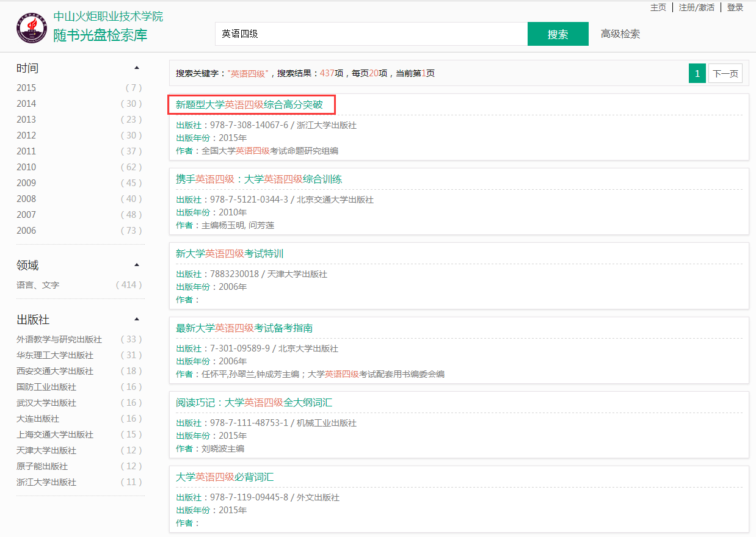Open 注册/激活 link
Screen dimensions: 756x537
[x=697, y=7]
